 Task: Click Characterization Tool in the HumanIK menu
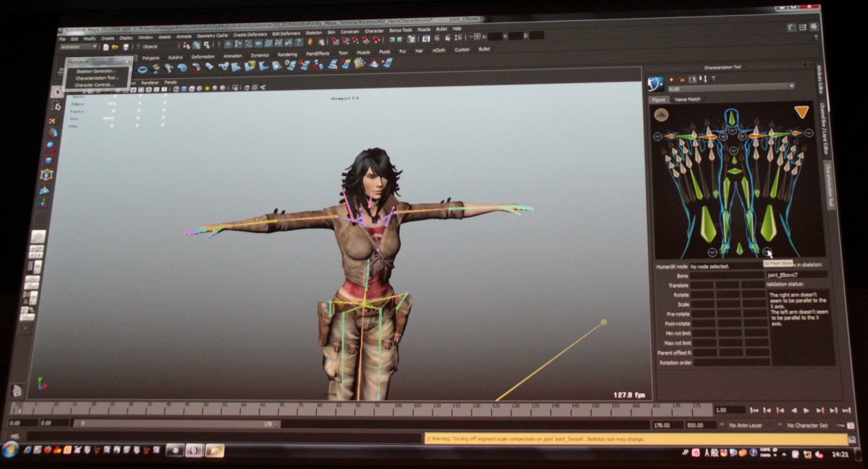96,77
